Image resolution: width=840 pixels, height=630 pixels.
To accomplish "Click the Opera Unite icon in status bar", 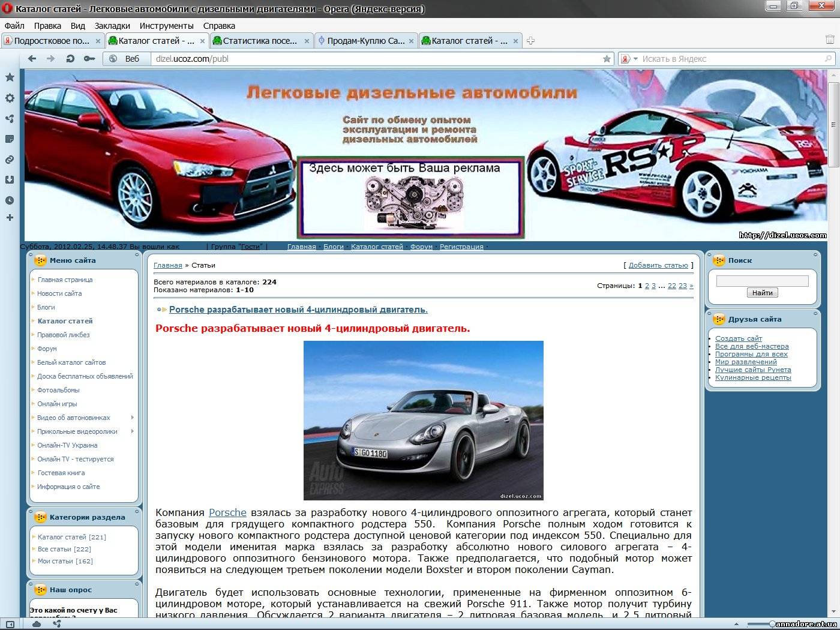I will [x=57, y=624].
